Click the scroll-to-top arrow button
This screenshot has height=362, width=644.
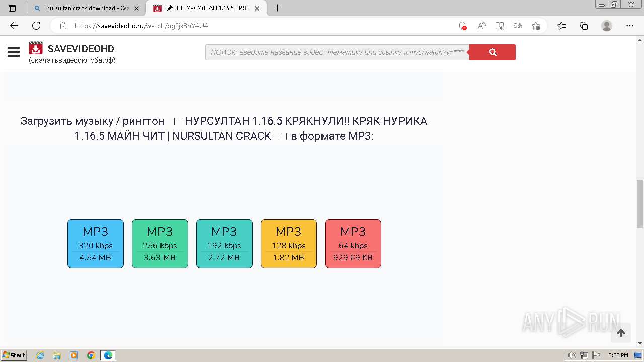pyautogui.click(x=621, y=333)
